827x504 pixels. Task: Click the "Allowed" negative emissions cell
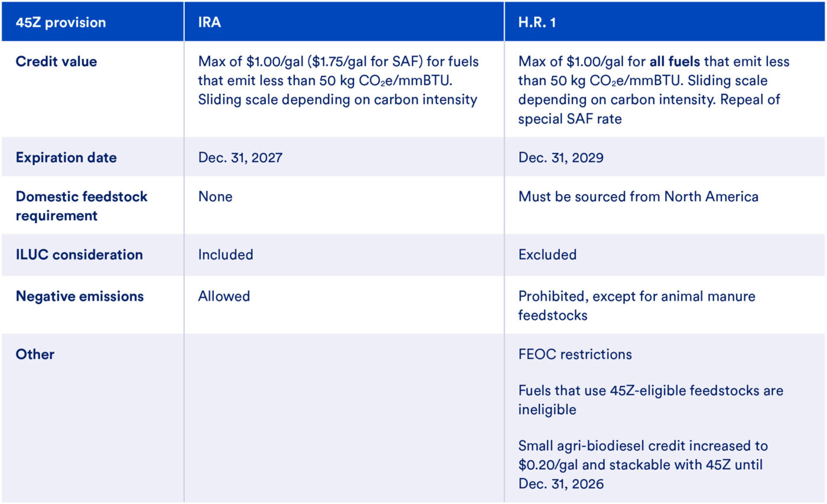click(224, 296)
